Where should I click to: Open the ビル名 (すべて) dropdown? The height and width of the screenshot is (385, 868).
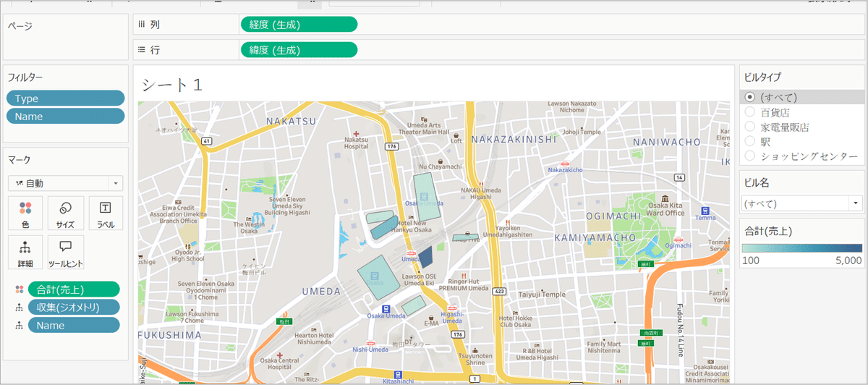pyautogui.click(x=803, y=203)
